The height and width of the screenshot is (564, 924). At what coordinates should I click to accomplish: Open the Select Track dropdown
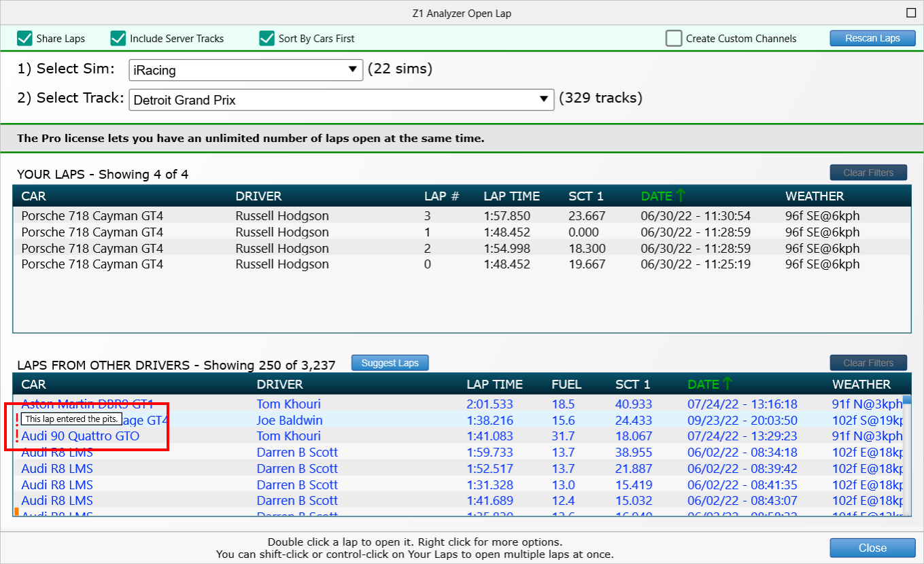341,100
